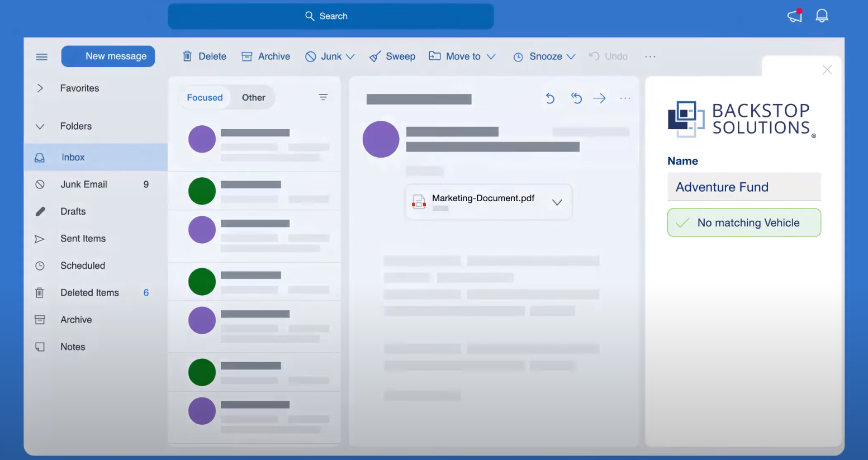The width and height of the screenshot is (868, 460).
Task: Archive the current message
Action: [265, 56]
